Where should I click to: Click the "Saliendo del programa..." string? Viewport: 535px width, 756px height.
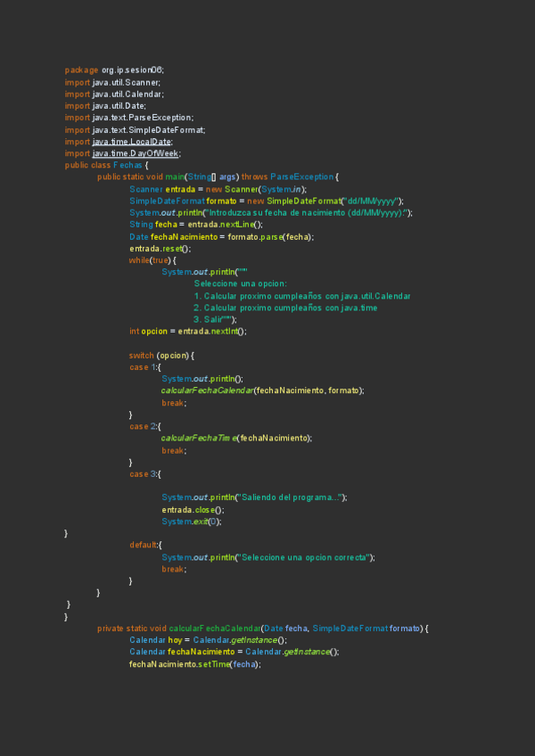click(291, 497)
